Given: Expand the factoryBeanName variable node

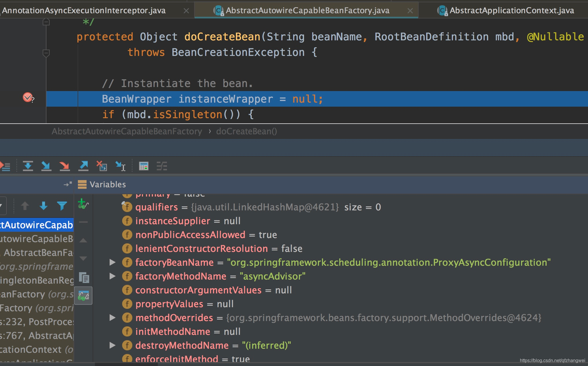Looking at the screenshot, I should point(112,262).
